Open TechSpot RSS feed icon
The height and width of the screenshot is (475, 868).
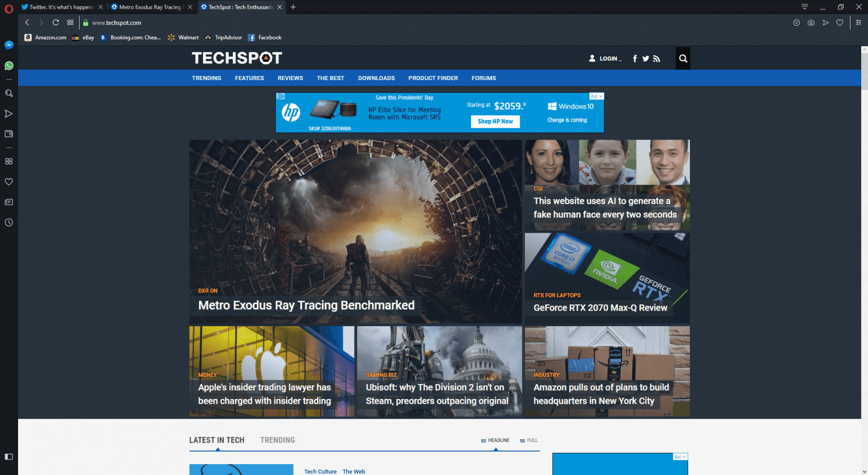pyautogui.click(x=657, y=59)
